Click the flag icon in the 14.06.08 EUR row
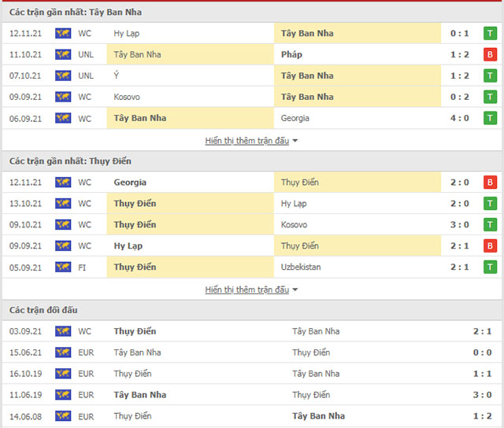Image resolution: width=504 pixels, height=428 pixels. point(63,416)
